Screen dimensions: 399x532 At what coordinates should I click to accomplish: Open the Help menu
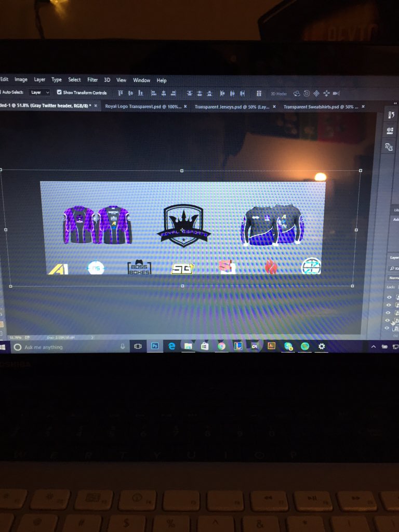pyautogui.click(x=162, y=81)
